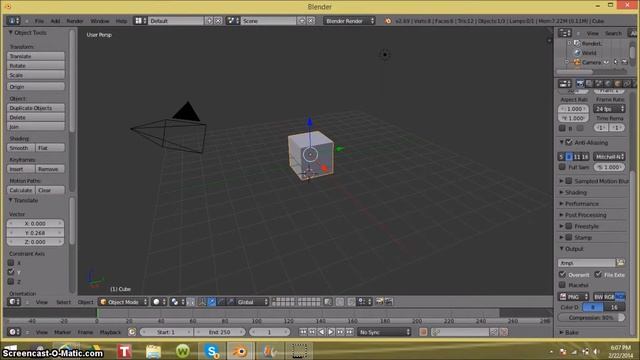Open the Render menu in info header
Image resolution: width=640 pixels, height=360 pixels.
(75, 21)
